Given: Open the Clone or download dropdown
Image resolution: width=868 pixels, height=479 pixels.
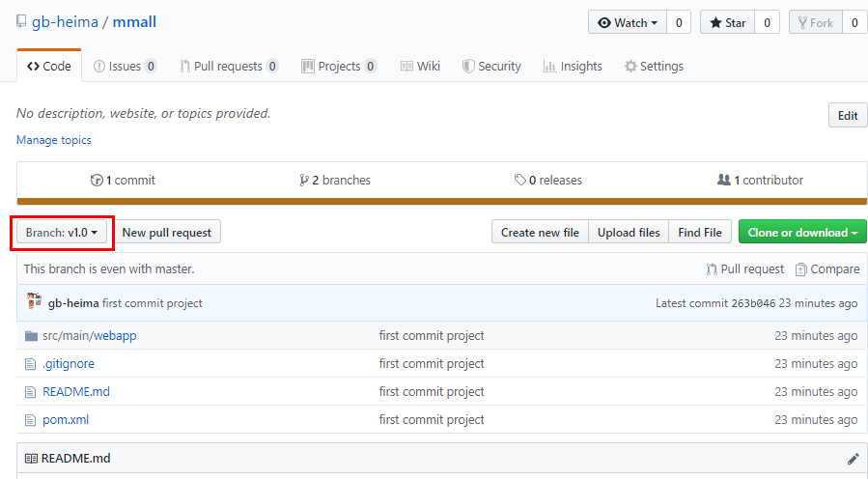Looking at the screenshot, I should 802,233.
